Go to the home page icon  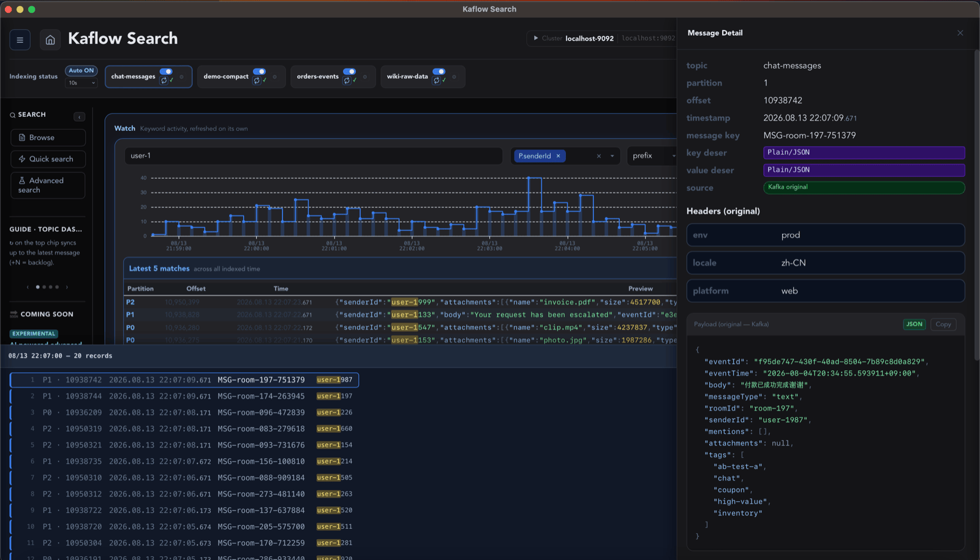click(x=50, y=40)
